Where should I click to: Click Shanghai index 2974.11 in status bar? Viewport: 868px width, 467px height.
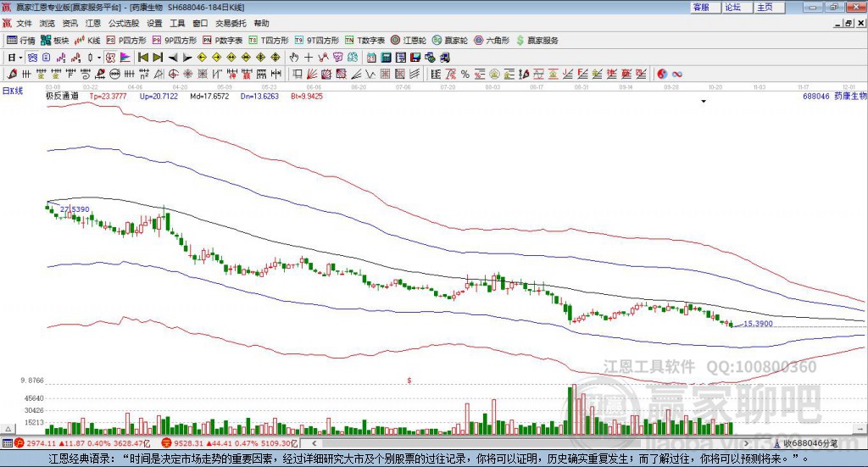[x=41, y=443]
